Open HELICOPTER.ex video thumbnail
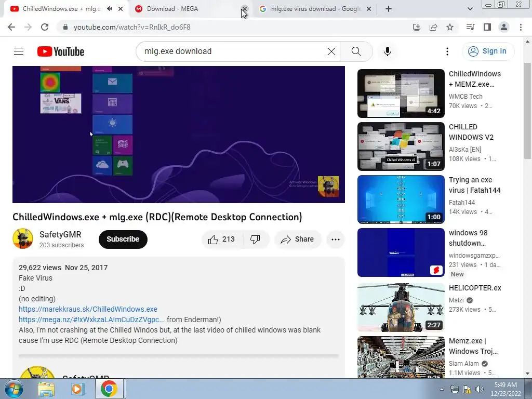This screenshot has width=532, height=399. tap(401, 308)
